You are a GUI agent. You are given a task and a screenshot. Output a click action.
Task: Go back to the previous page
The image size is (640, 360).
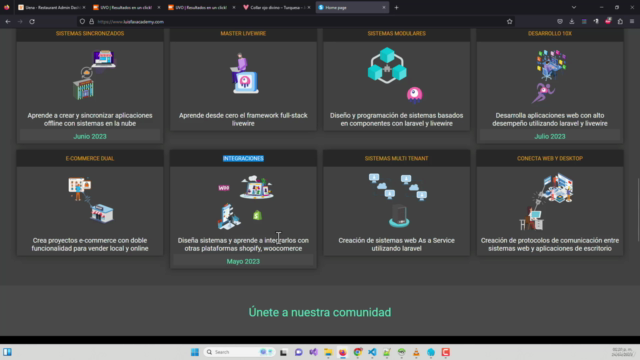click(8, 22)
